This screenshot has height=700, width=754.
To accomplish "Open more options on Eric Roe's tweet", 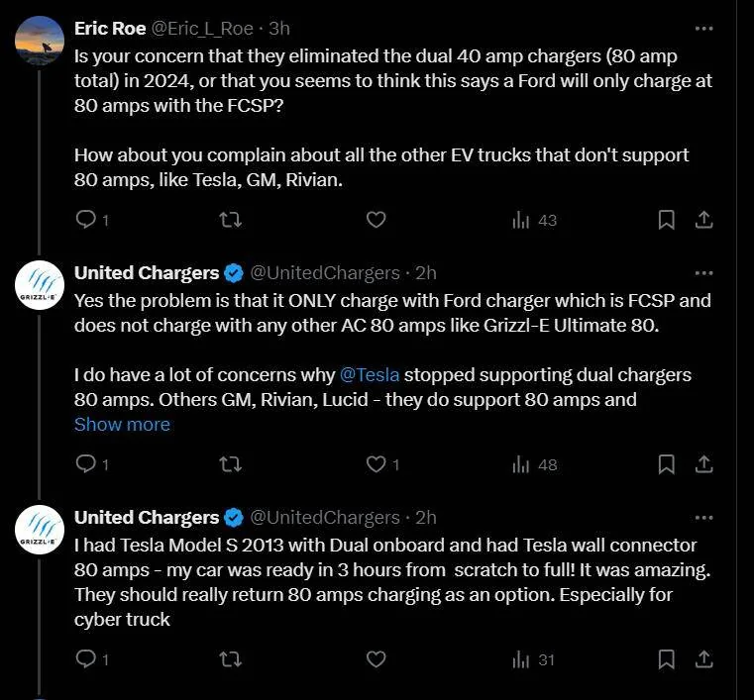I will pos(703,29).
